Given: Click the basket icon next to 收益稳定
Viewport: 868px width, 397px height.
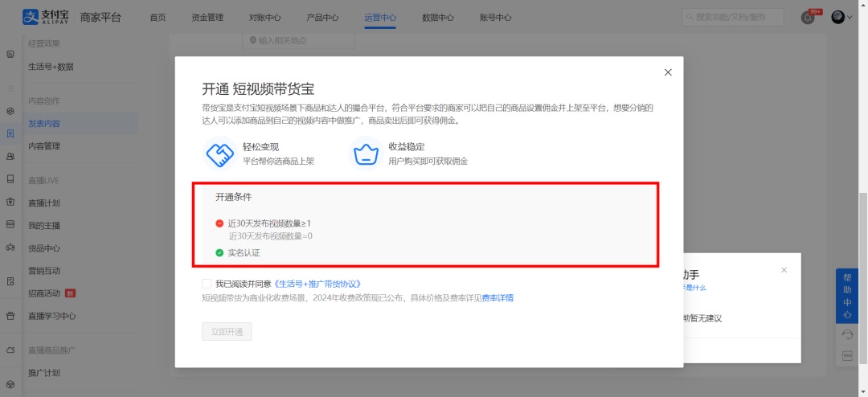Looking at the screenshot, I should pos(366,153).
